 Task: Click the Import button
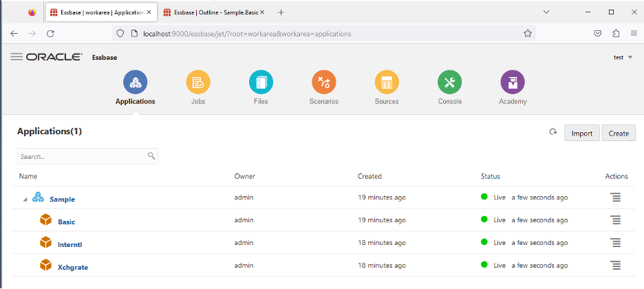click(582, 133)
